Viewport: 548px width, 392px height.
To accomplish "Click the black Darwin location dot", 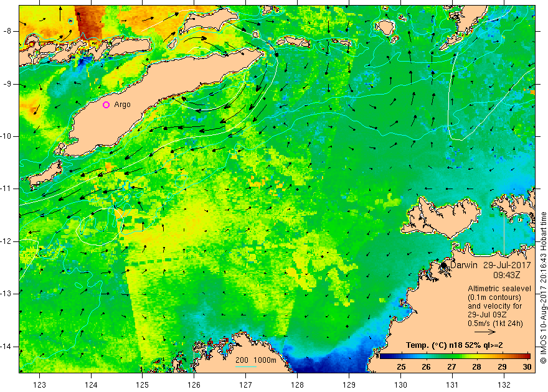I will click(444, 265).
